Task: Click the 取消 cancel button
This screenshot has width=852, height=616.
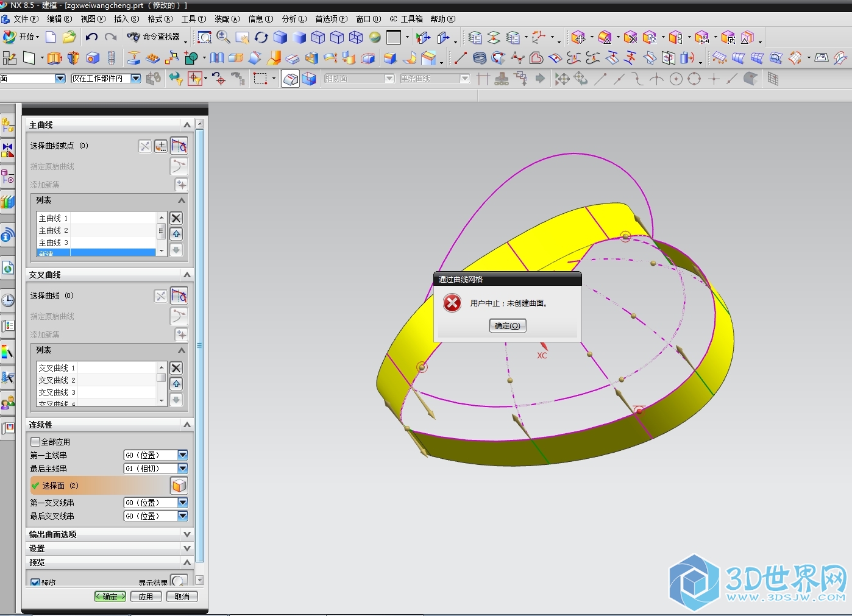Action: [182, 597]
